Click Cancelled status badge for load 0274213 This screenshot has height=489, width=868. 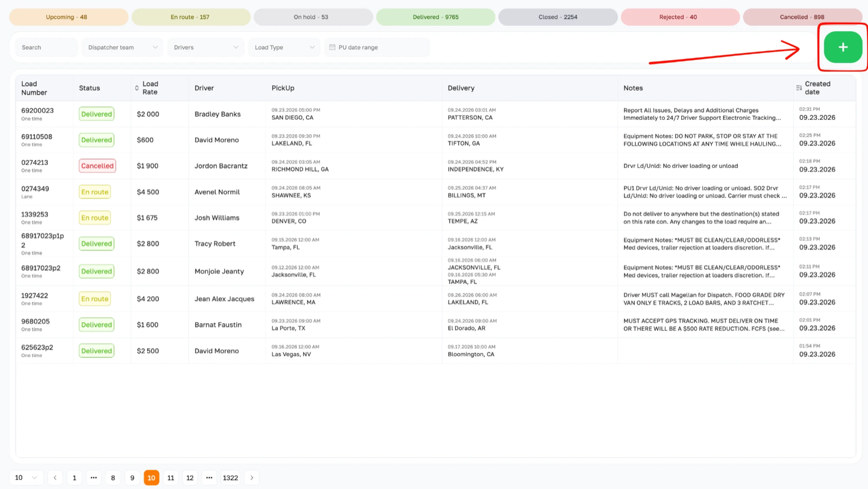pos(97,166)
